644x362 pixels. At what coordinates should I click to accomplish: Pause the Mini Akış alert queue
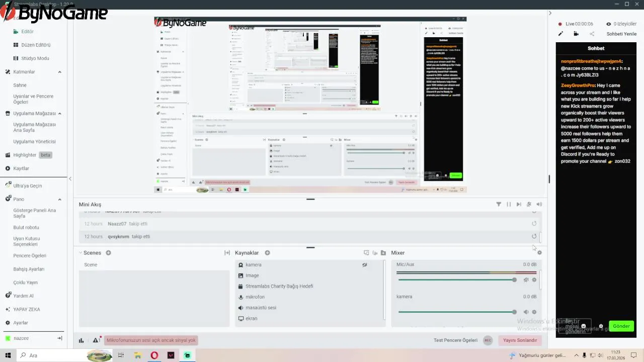(x=509, y=204)
